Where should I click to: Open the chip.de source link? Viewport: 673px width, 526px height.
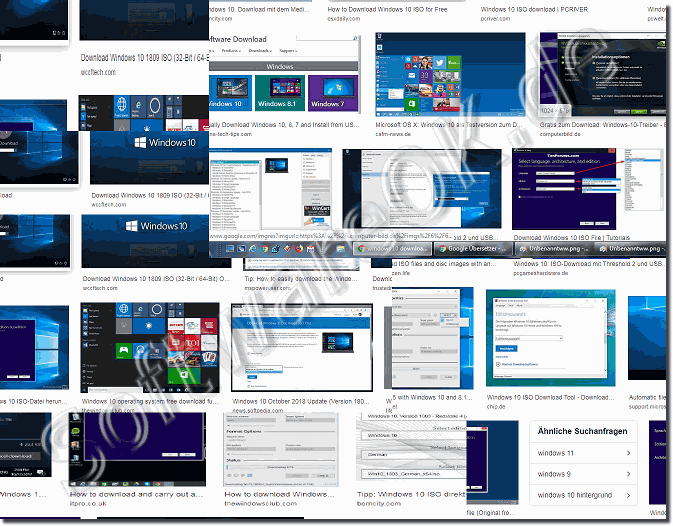496,407
